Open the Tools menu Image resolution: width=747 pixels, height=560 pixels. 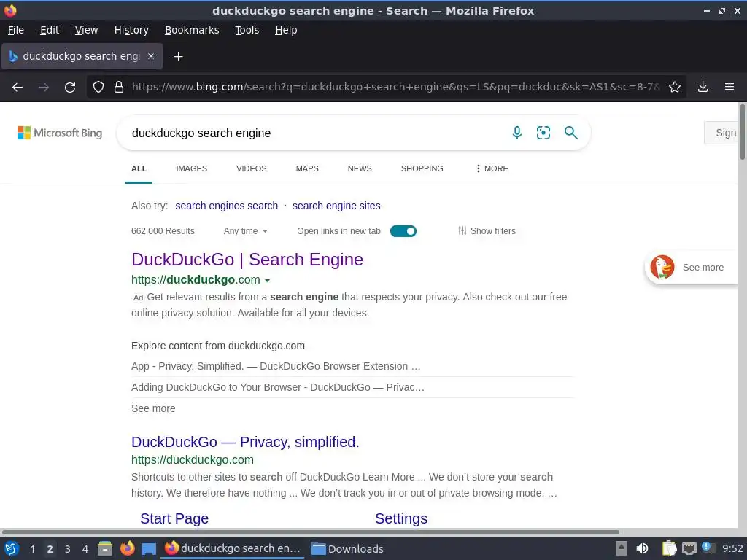coord(247,30)
